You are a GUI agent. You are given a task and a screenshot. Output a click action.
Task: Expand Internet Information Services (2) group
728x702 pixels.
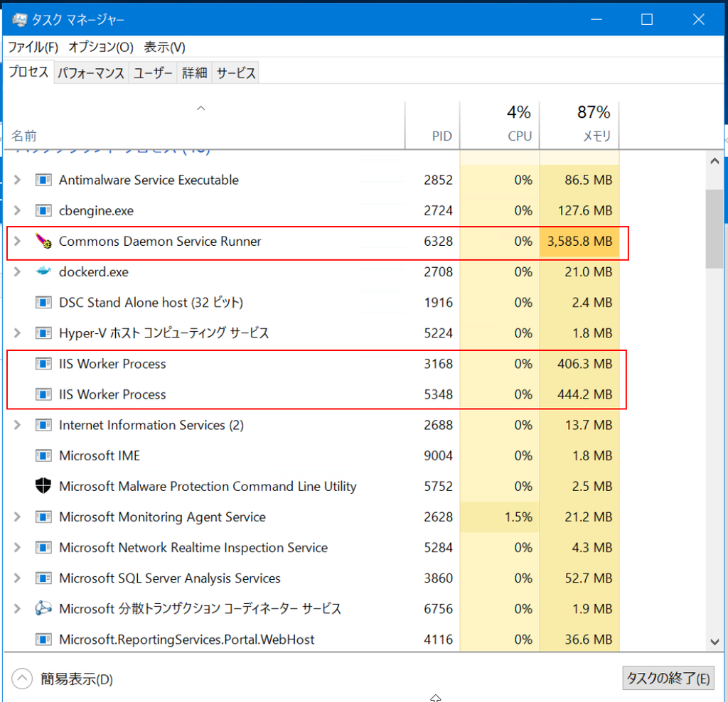pos(17,425)
